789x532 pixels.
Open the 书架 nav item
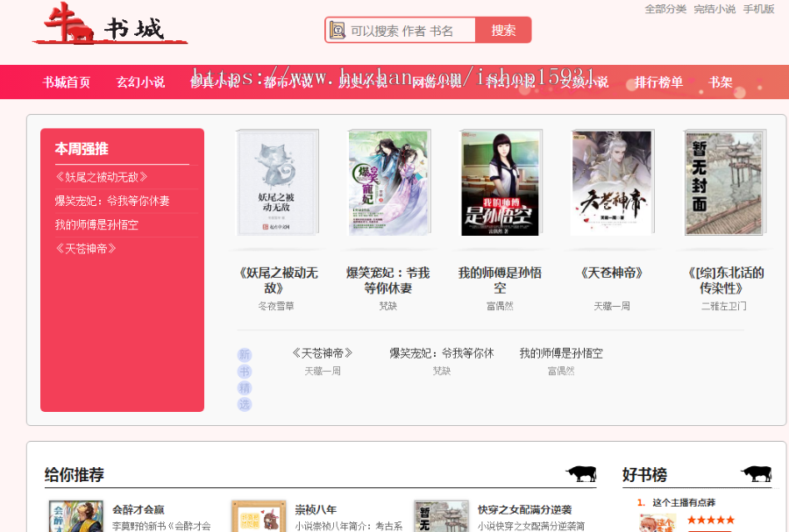720,80
